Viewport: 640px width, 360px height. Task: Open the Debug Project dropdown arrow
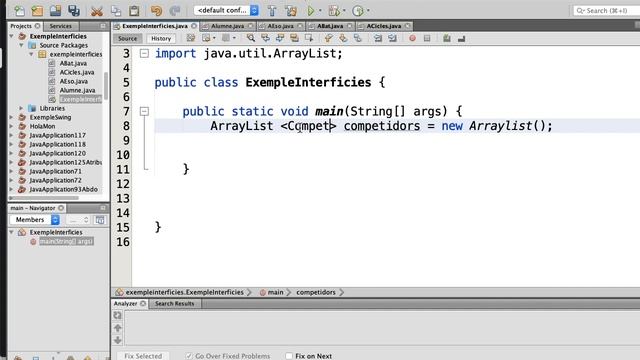click(x=344, y=11)
